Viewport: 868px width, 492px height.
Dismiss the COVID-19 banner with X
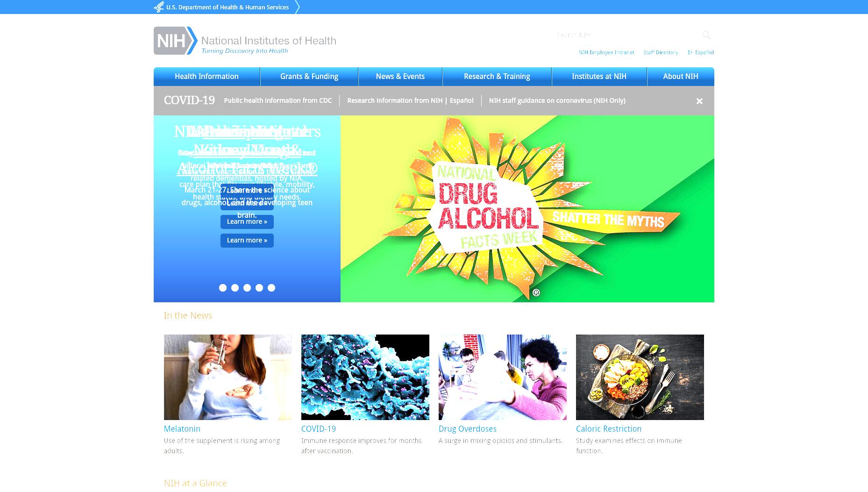699,101
